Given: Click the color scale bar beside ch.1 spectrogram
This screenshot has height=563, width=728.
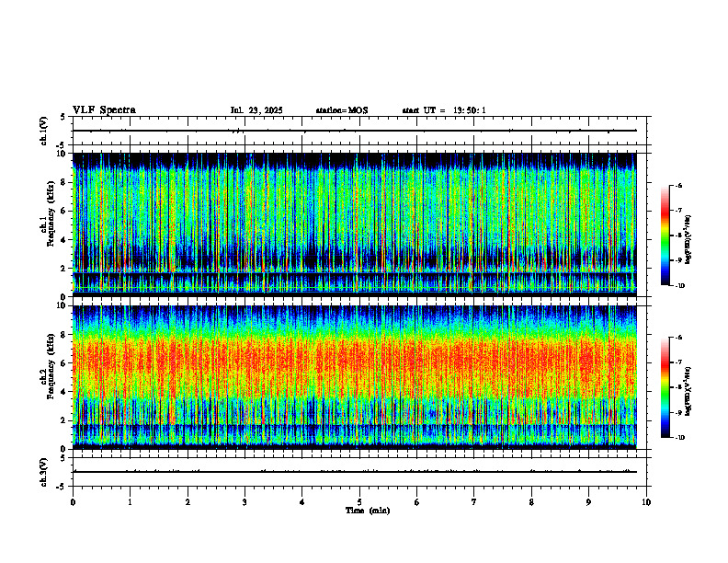Looking at the screenshot, I should coord(665,236).
